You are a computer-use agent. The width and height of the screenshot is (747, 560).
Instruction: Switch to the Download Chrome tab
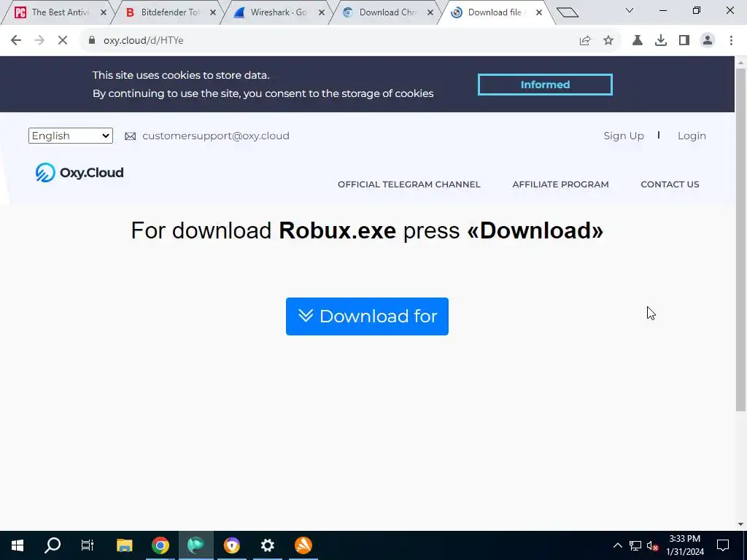tap(387, 12)
